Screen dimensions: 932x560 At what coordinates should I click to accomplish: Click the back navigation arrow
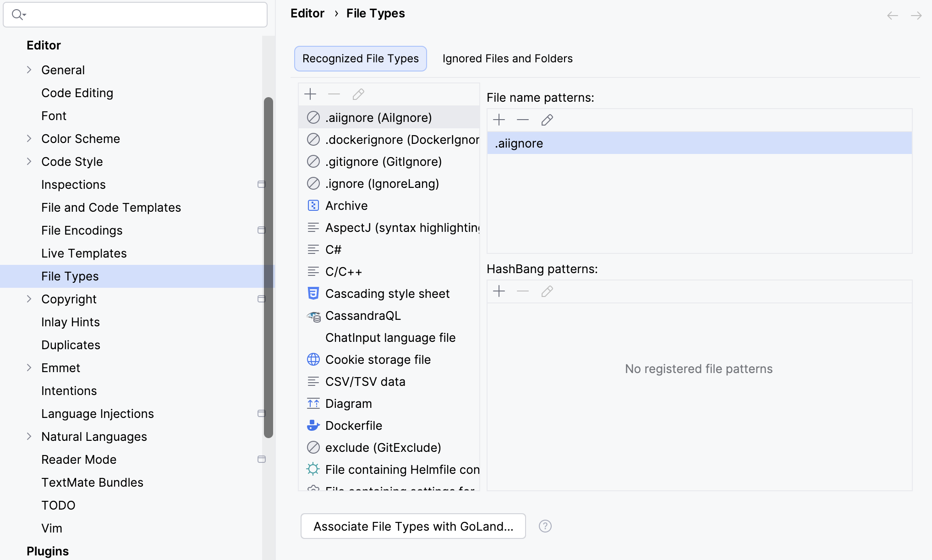[892, 15]
